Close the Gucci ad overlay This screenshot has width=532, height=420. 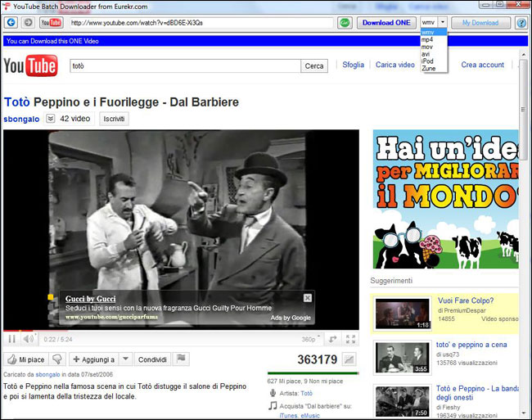click(x=308, y=298)
